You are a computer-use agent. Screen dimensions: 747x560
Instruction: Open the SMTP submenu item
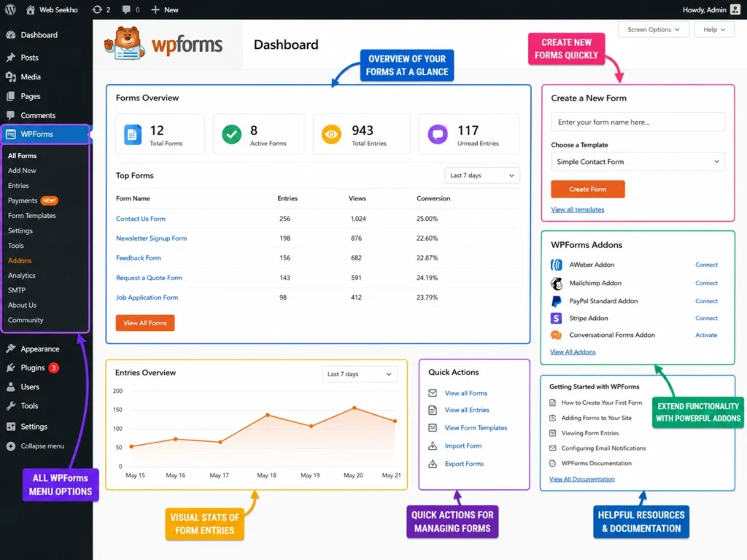coord(17,290)
